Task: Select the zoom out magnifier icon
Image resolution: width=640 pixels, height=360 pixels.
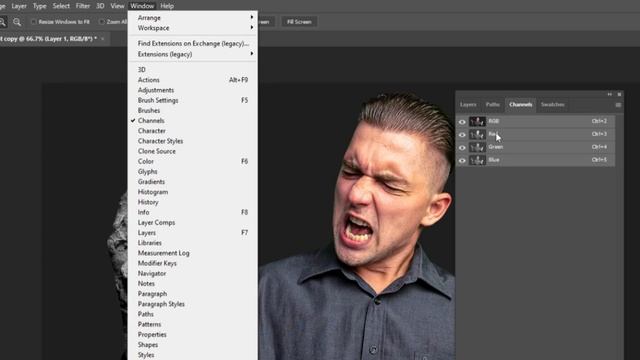Action: (17, 22)
